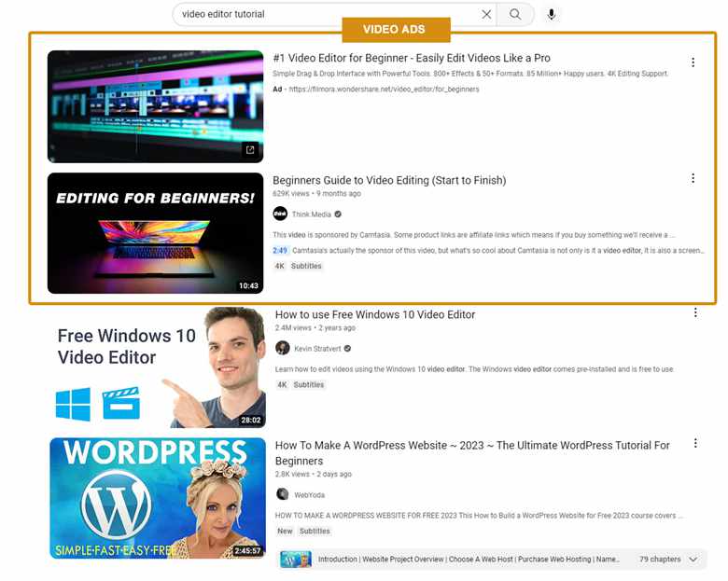Click the Filmora ad description text
Screen dimensions: 728x581
[x=470, y=74]
